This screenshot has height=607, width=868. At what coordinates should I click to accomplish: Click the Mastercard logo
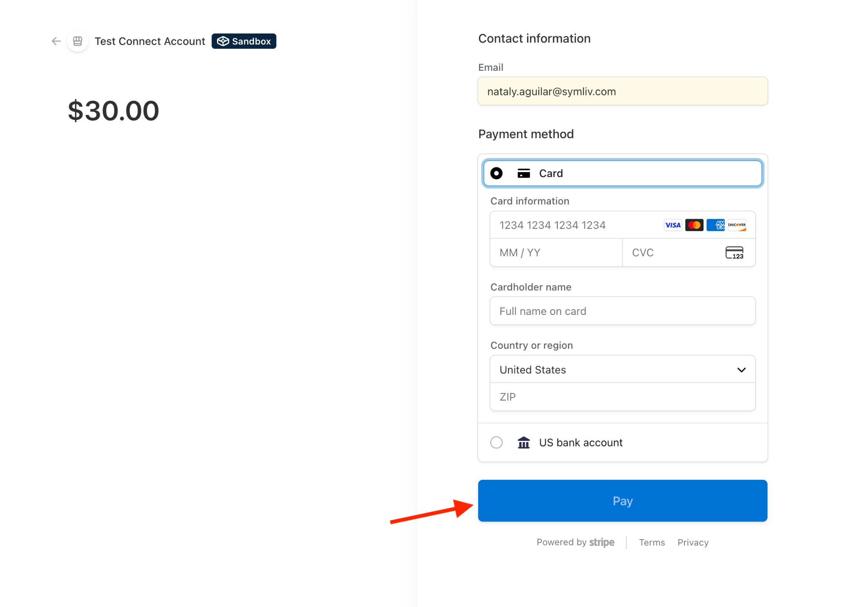[x=694, y=225]
